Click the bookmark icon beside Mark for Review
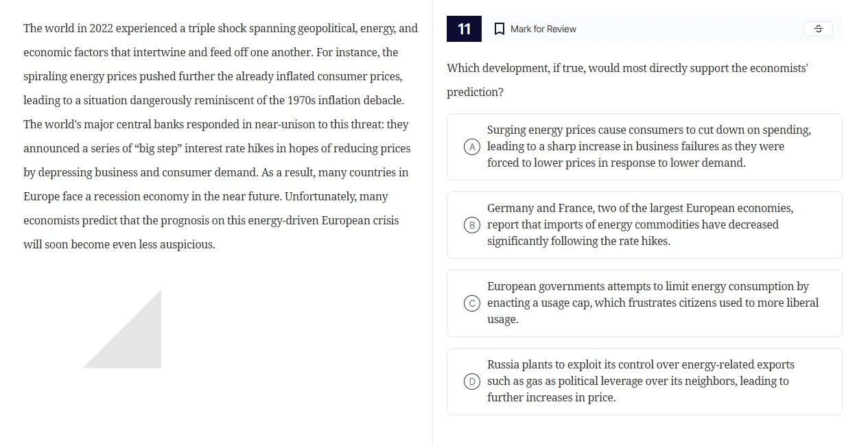 [499, 29]
